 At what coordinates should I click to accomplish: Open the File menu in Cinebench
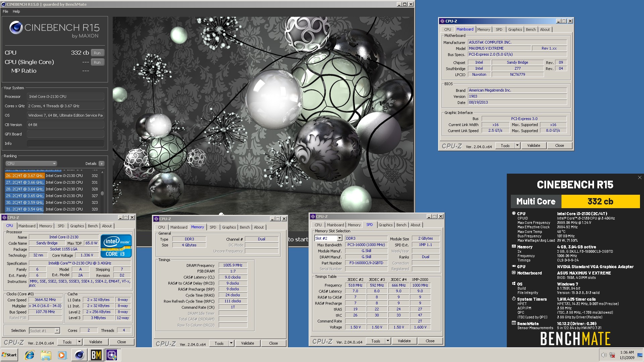pyautogui.click(x=5, y=11)
